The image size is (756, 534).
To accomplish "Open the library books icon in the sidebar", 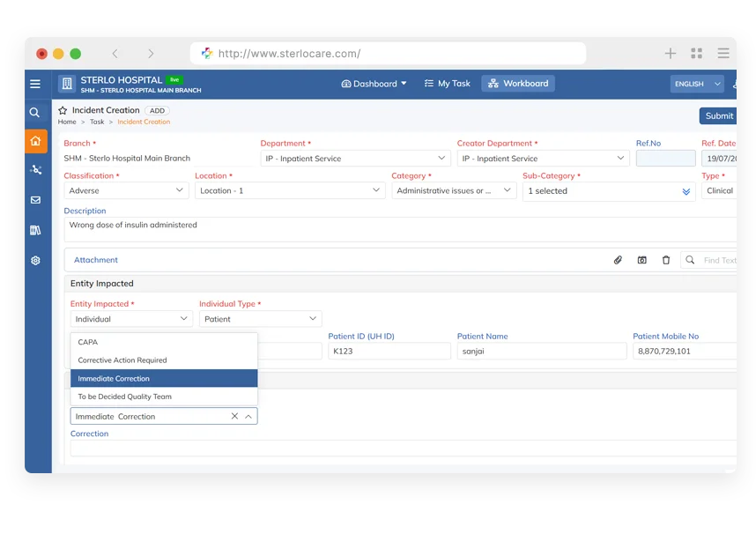I will pos(35,230).
